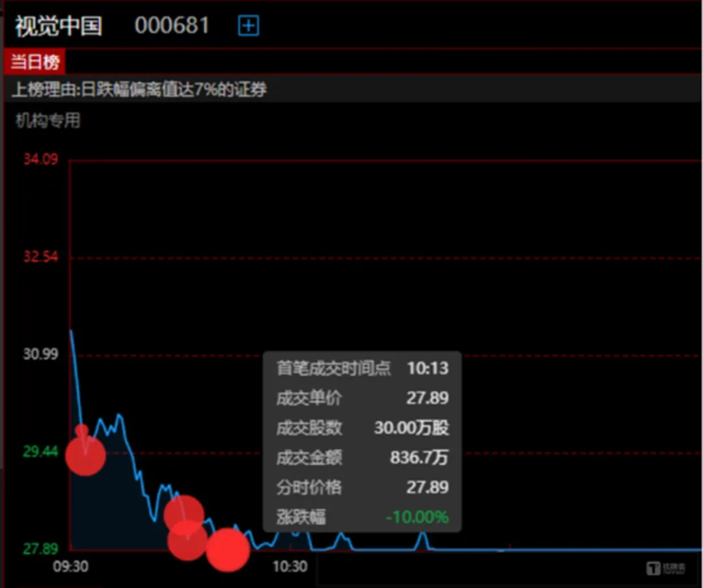Screen dimensions: 703x588
Task: Click the 32.54 price axis label
Action: (x=41, y=257)
